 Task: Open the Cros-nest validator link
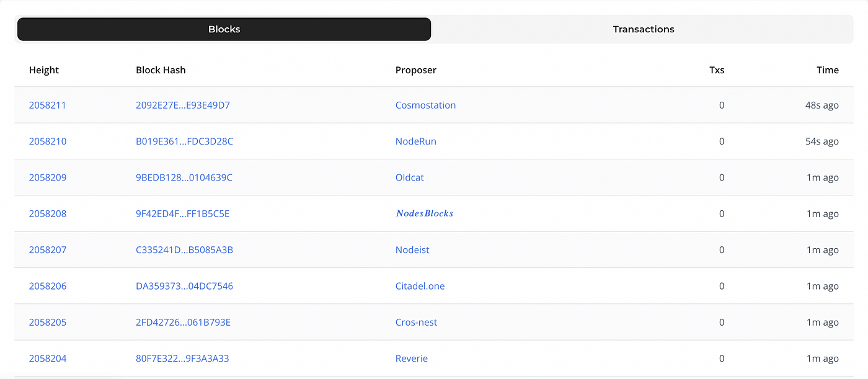click(x=417, y=323)
